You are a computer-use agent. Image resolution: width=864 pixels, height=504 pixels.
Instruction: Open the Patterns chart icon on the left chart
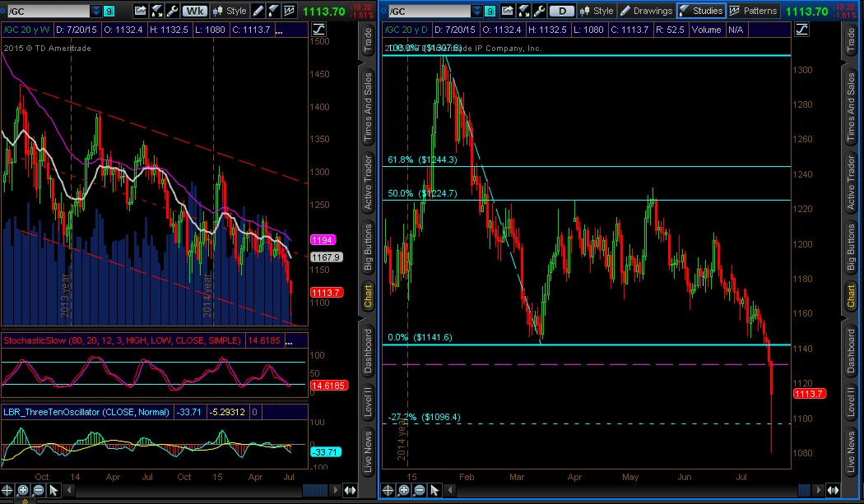[x=289, y=11]
